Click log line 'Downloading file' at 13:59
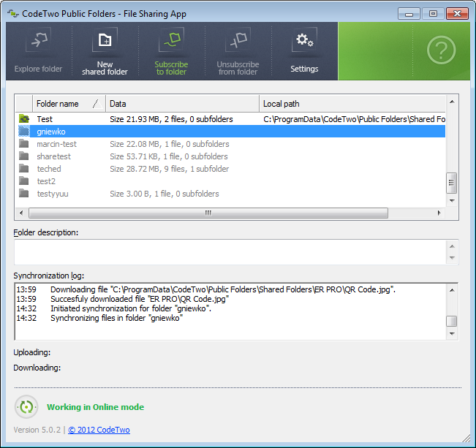 pyautogui.click(x=223, y=289)
